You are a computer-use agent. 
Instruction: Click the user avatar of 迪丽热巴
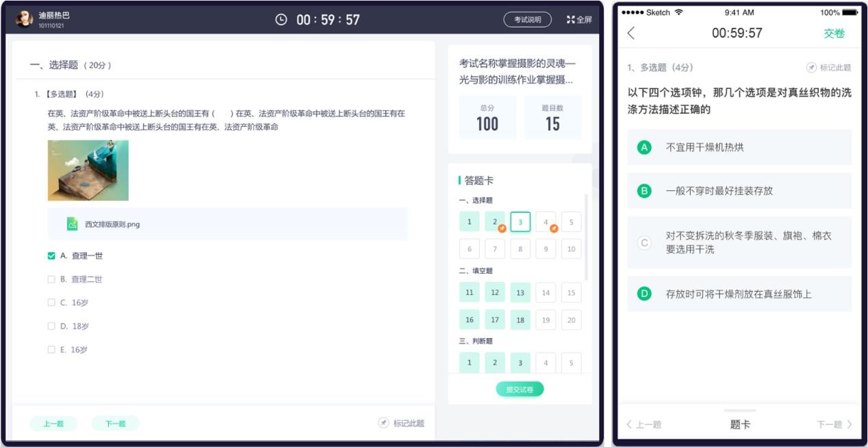pos(25,19)
